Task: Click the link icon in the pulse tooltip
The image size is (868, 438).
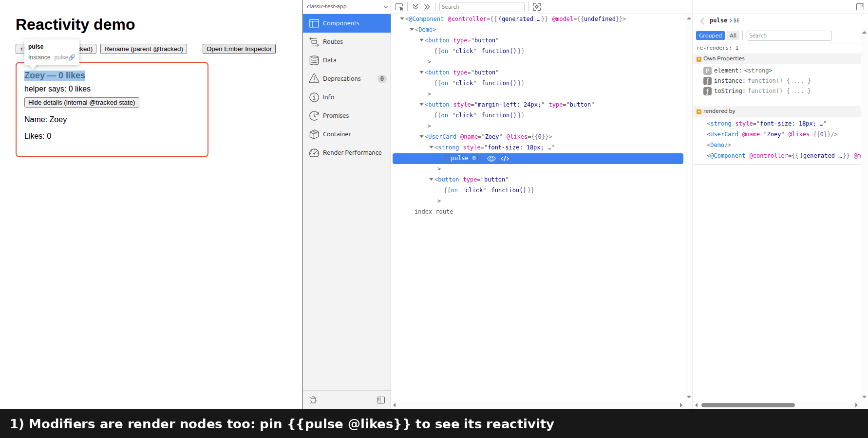Action: coord(72,57)
